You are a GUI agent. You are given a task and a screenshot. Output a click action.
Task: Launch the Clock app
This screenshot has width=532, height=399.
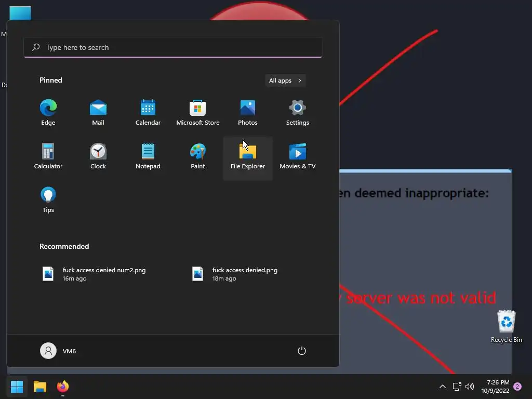click(x=98, y=156)
